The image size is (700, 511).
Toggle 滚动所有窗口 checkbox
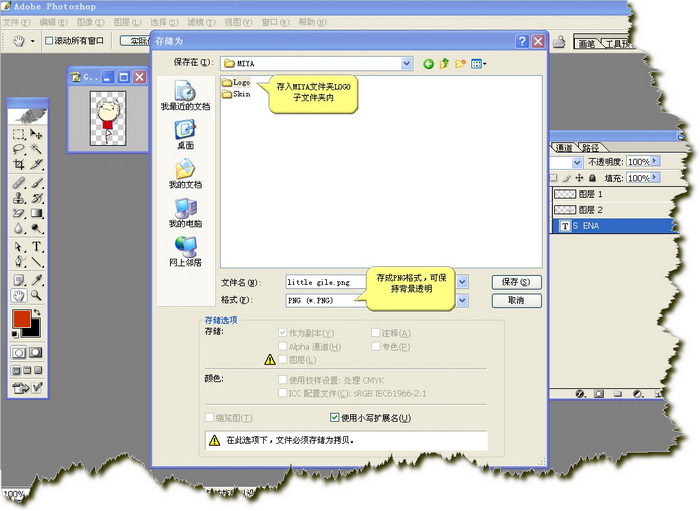tap(49, 41)
